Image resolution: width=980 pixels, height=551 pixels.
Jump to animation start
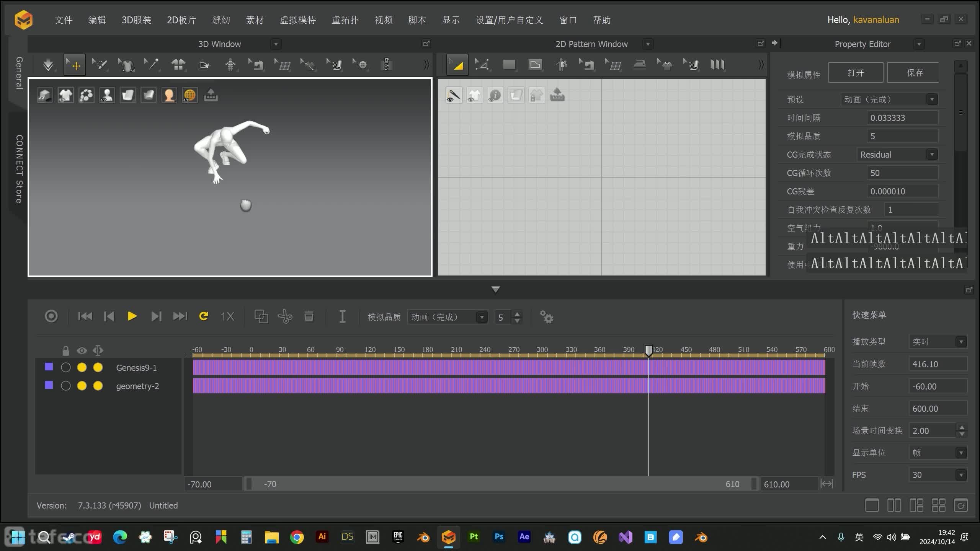(85, 316)
